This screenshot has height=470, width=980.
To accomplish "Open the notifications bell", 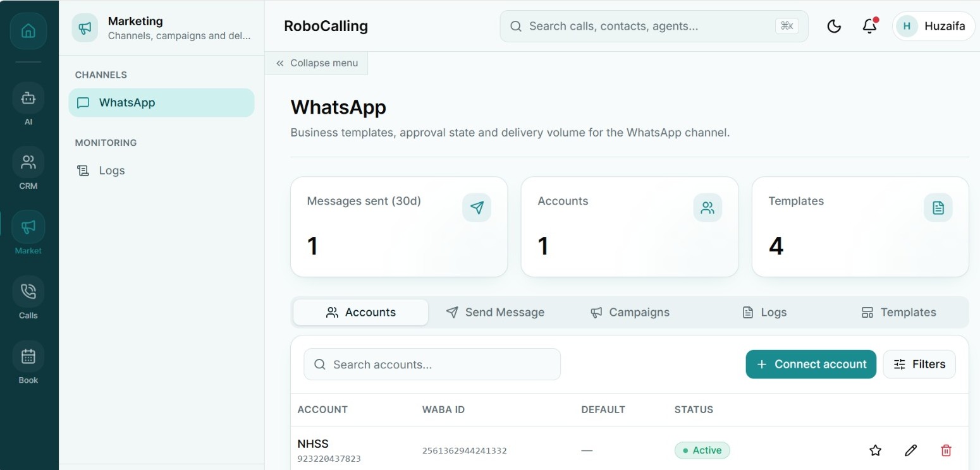I will (870, 26).
